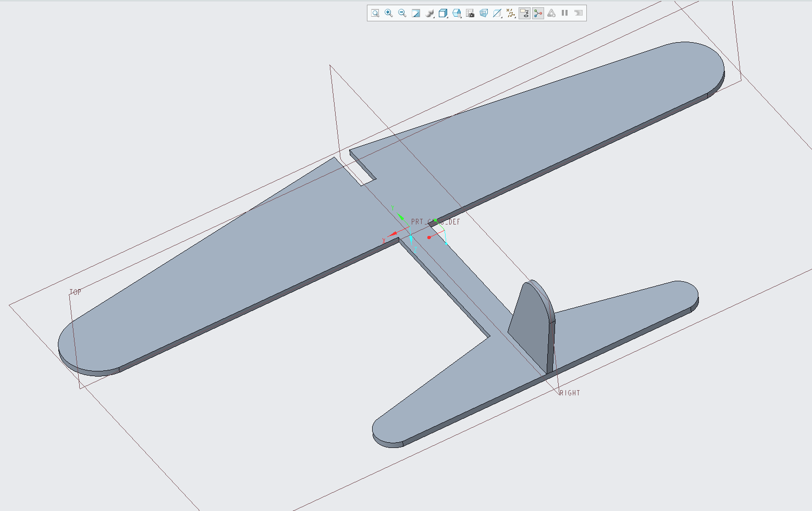
Task: Open the View Manager camera icon
Action: point(470,13)
